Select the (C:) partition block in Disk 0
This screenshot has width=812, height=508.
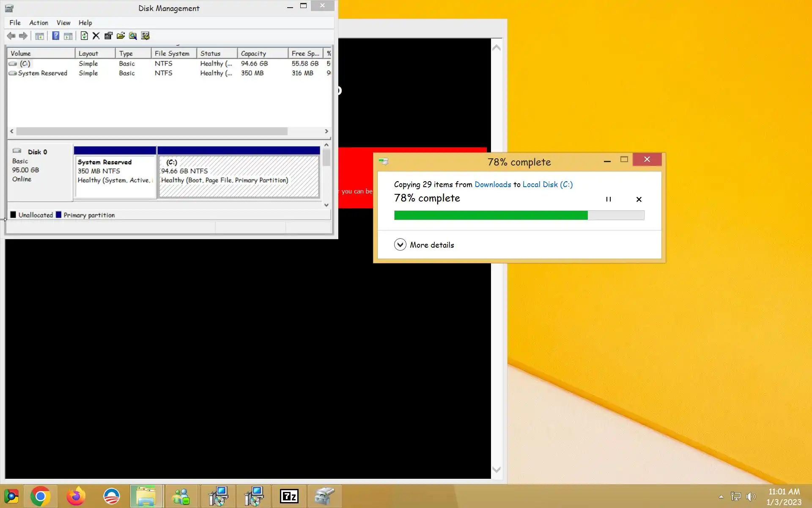pyautogui.click(x=239, y=176)
